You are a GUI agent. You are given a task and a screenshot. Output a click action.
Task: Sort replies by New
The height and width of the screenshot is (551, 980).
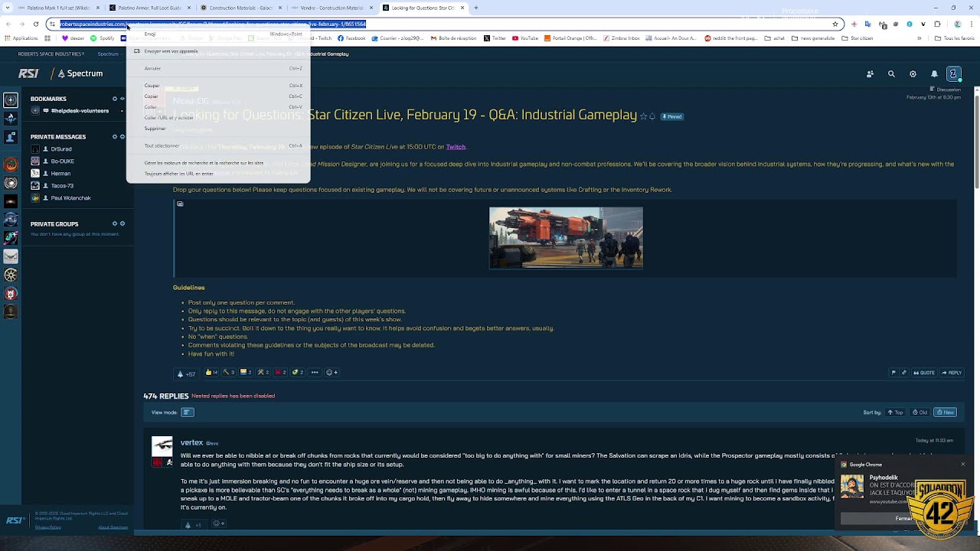(x=946, y=412)
